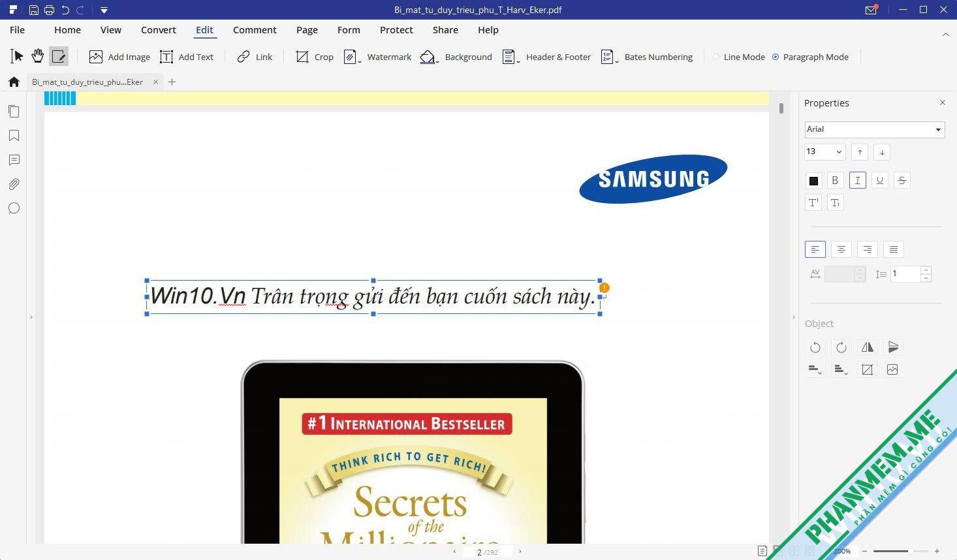The image size is (957, 560).
Task: Toggle Italic formatting
Action: (858, 181)
